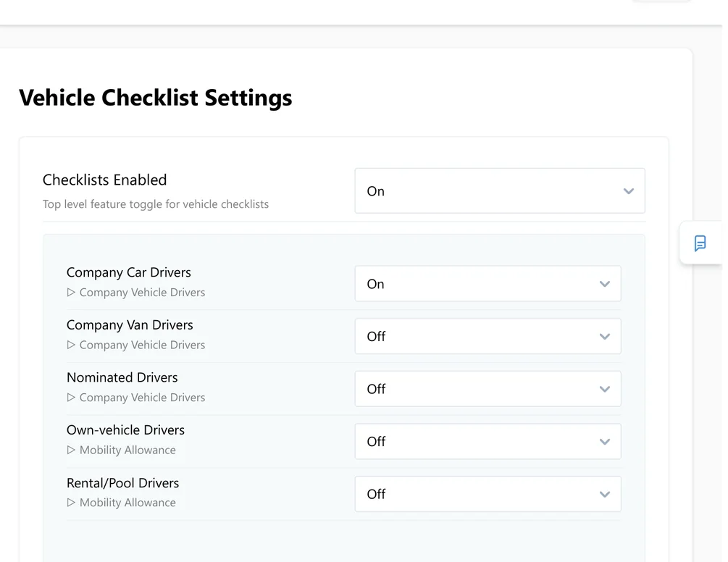This screenshot has height=562, width=728.
Task: Click the Nominated Drivers label
Action: click(x=122, y=377)
